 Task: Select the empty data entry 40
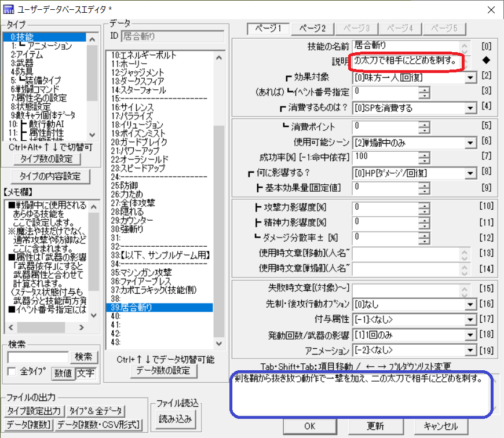[x=159, y=316]
